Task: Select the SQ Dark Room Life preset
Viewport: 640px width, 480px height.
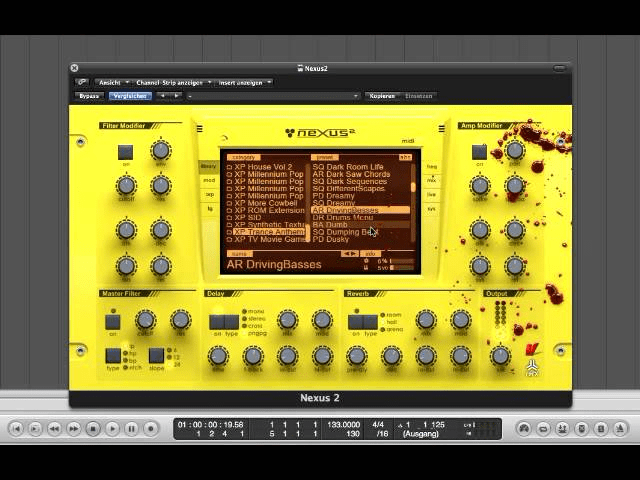Action: [x=348, y=167]
